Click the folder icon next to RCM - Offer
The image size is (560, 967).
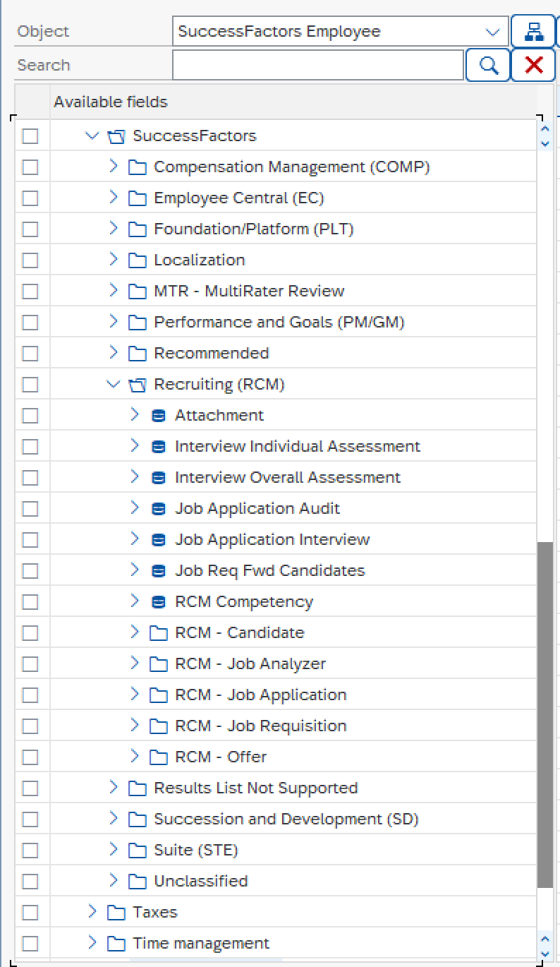158,757
